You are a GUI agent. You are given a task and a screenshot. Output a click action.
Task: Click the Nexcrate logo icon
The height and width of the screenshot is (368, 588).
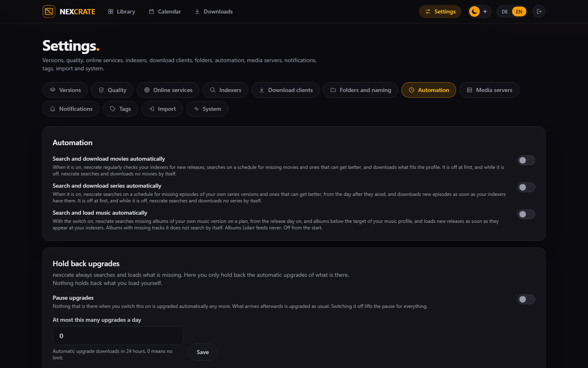(x=49, y=11)
